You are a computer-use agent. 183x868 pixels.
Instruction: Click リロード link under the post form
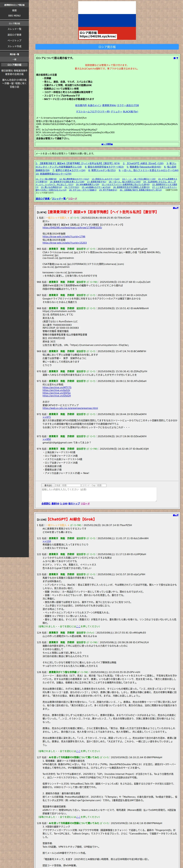[x=85, y=503]
